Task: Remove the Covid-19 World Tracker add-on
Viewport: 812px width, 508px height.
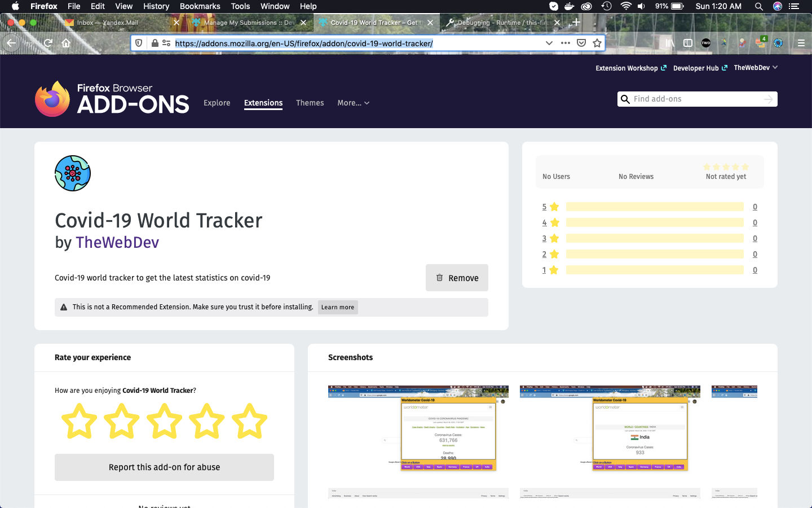Action: click(x=457, y=278)
